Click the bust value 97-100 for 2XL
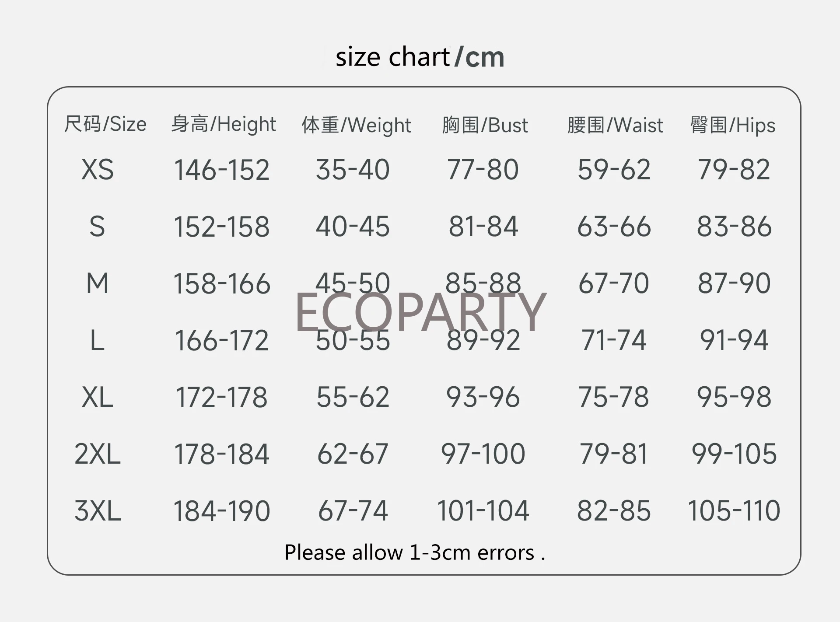840x622 pixels. click(483, 454)
